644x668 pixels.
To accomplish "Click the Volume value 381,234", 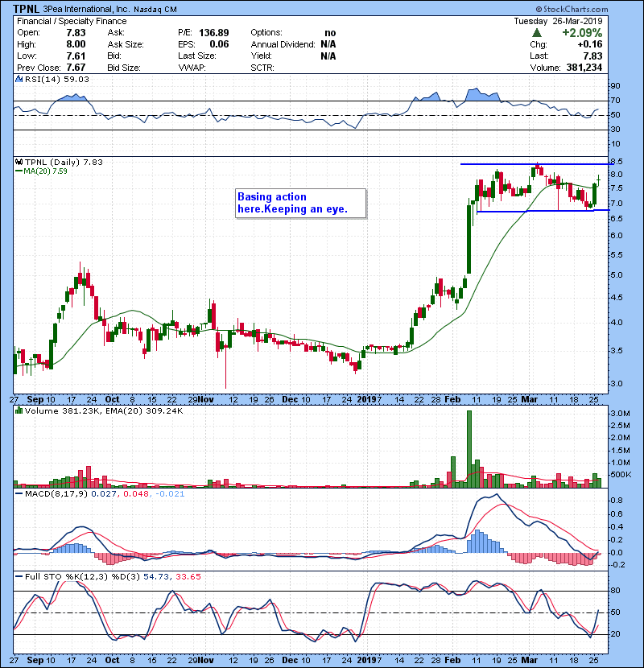I will pyautogui.click(x=584, y=68).
